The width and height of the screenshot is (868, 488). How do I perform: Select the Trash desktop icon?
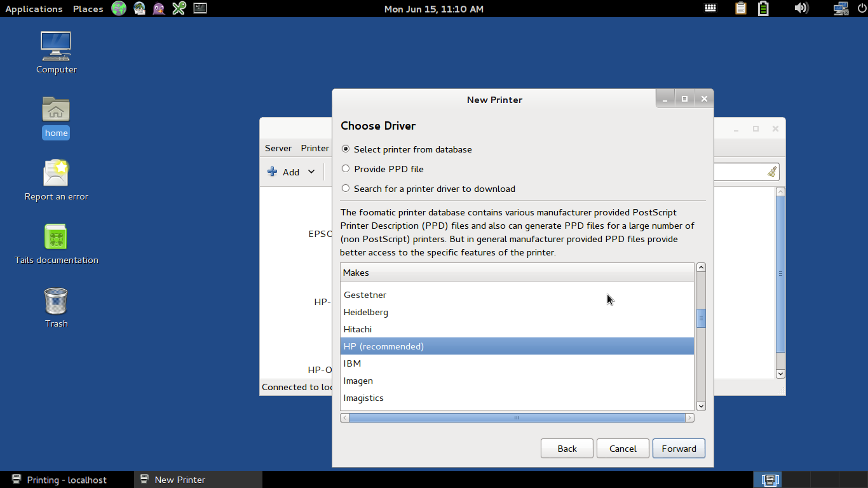(x=56, y=307)
